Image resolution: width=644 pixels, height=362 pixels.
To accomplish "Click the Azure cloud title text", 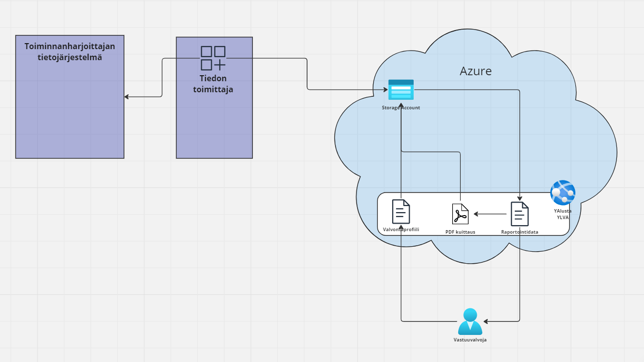I will pos(475,71).
